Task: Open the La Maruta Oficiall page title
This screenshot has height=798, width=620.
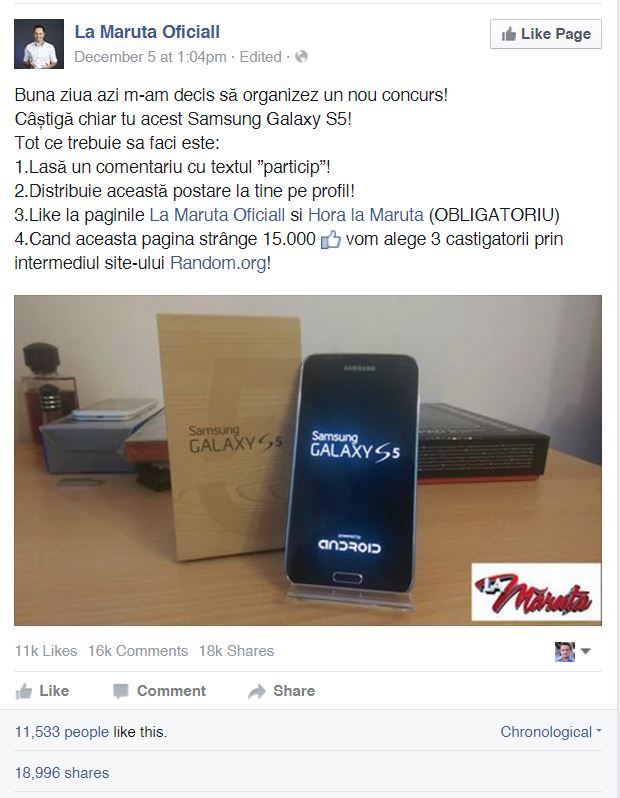Action: pyautogui.click(x=147, y=32)
